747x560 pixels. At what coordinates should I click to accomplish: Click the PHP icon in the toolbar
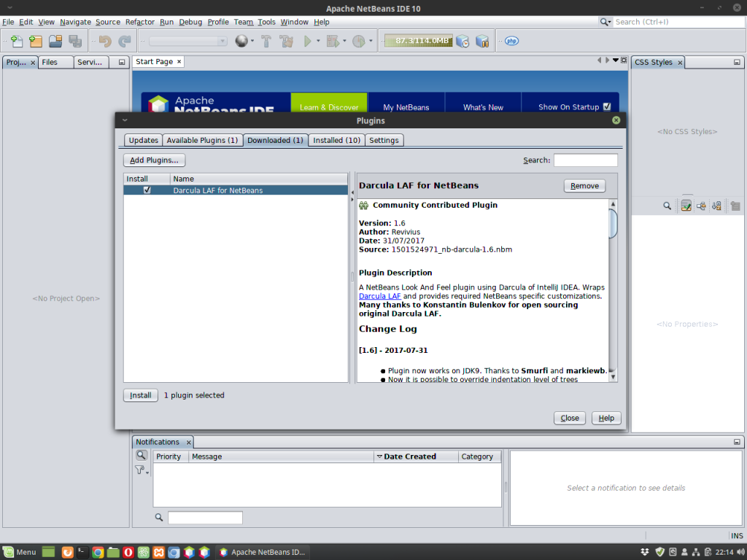tap(511, 42)
